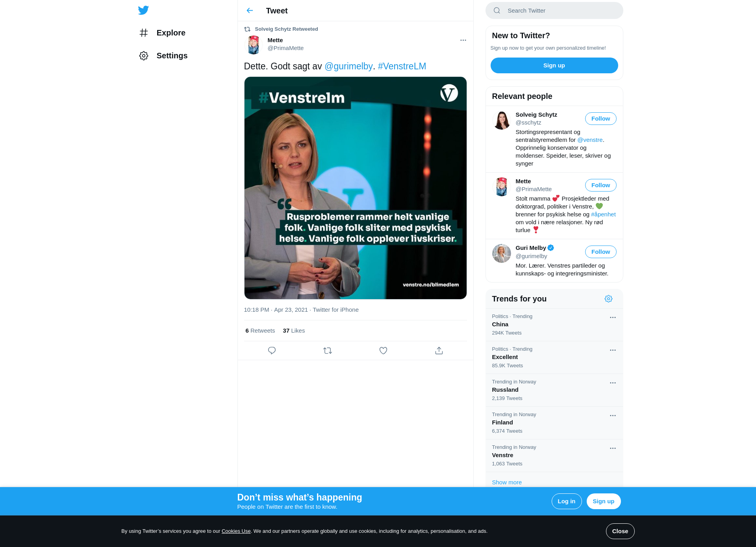Follow Solveig Schytz
Screen dimensions: 756x547
tap(600, 119)
